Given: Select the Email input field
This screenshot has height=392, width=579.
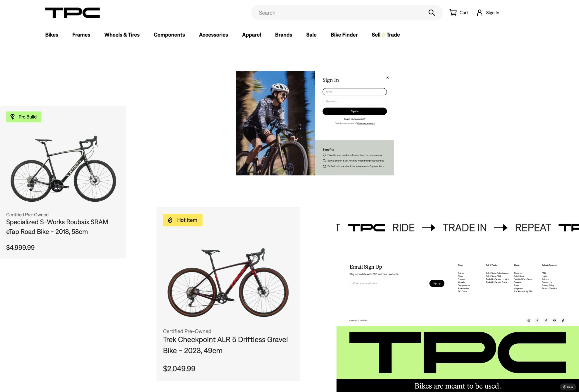Looking at the screenshot, I should [354, 91].
